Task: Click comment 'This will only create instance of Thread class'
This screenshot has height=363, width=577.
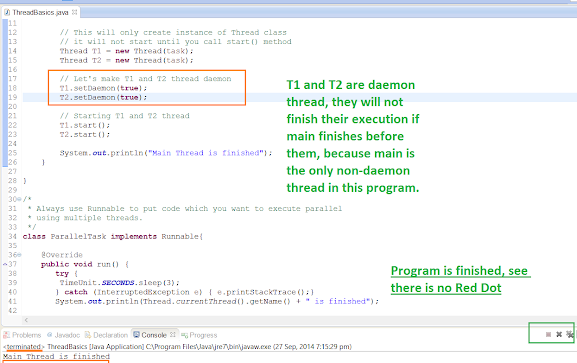Action: point(173,32)
